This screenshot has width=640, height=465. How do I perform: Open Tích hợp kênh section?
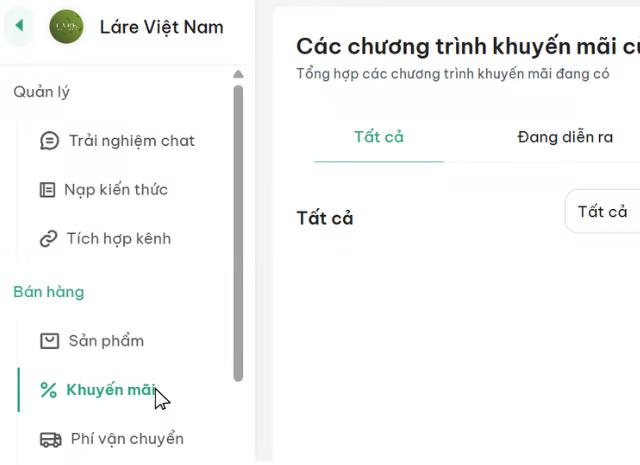click(x=118, y=239)
